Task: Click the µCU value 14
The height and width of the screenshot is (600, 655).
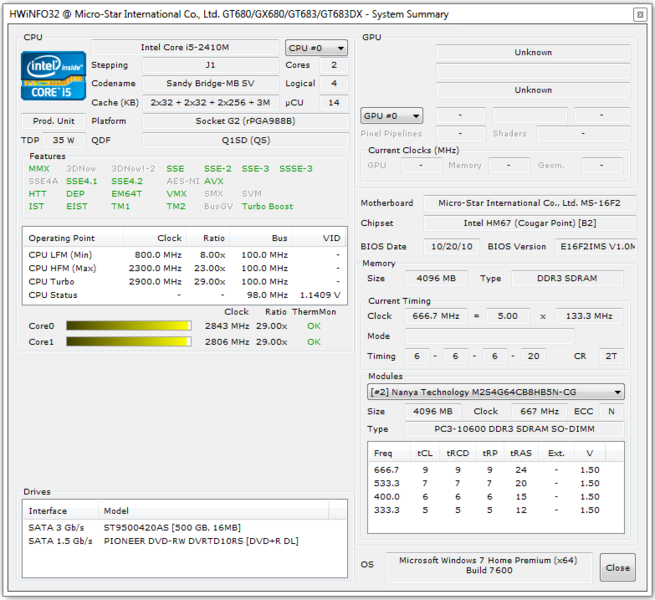Action: (x=334, y=102)
